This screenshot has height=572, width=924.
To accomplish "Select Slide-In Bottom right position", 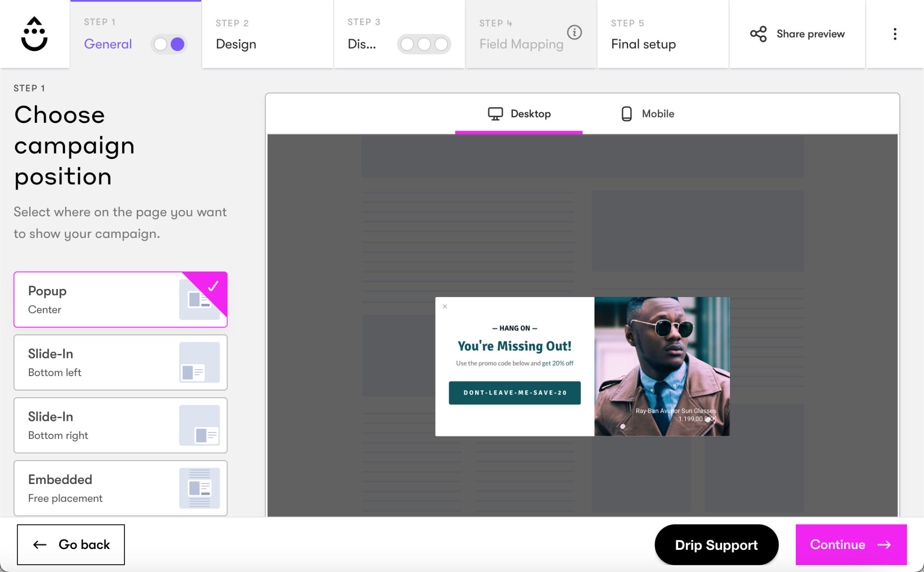I will (120, 425).
